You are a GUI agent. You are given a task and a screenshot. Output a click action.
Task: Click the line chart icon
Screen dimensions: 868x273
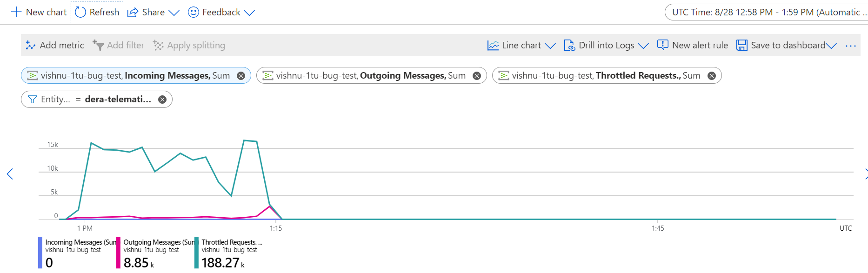click(x=493, y=45)
